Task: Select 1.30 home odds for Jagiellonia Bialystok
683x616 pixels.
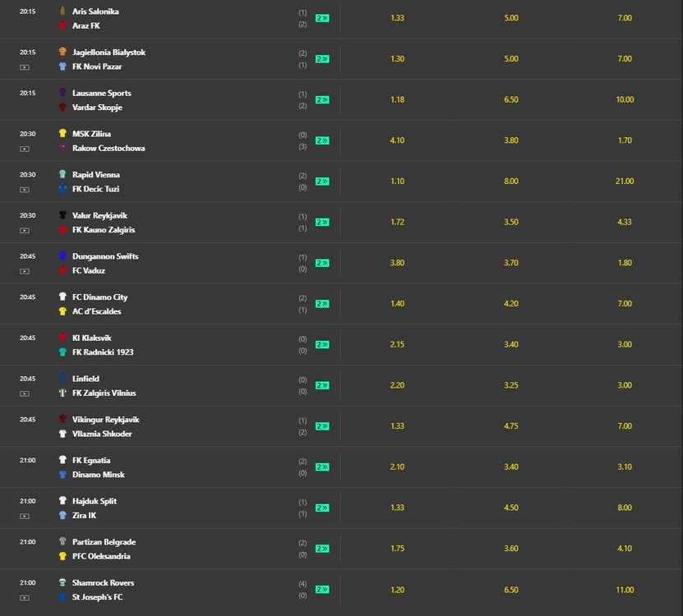Action: coord(397,59)
